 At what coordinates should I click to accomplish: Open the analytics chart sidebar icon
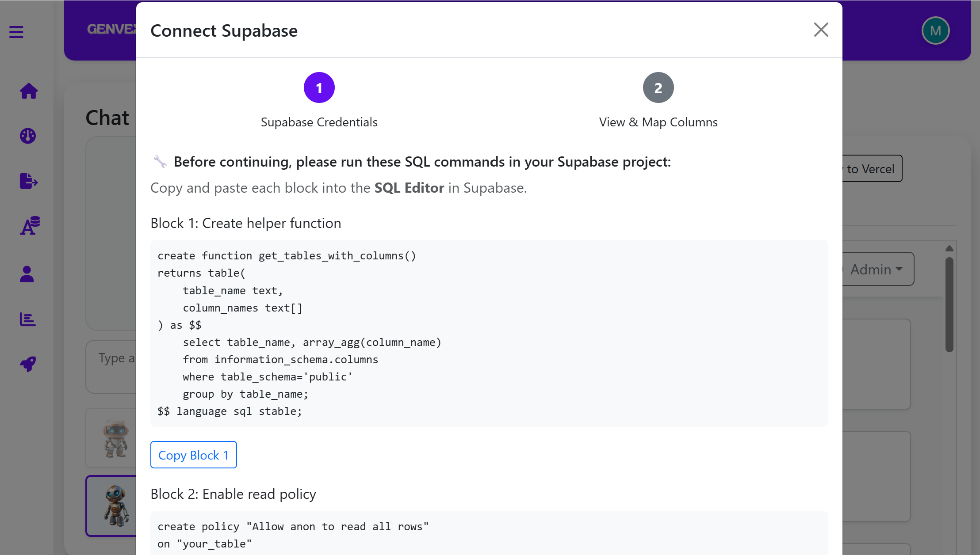[x=28, y=319]
